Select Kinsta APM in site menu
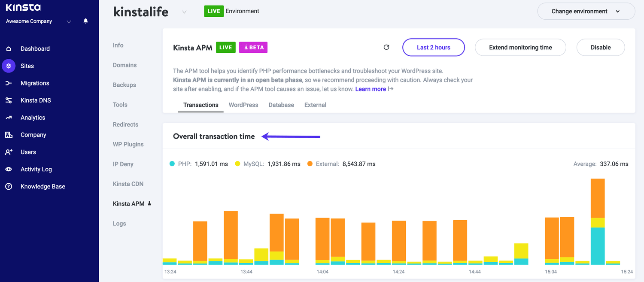Screen dimensions: 644x282 (x=128, y=203)
